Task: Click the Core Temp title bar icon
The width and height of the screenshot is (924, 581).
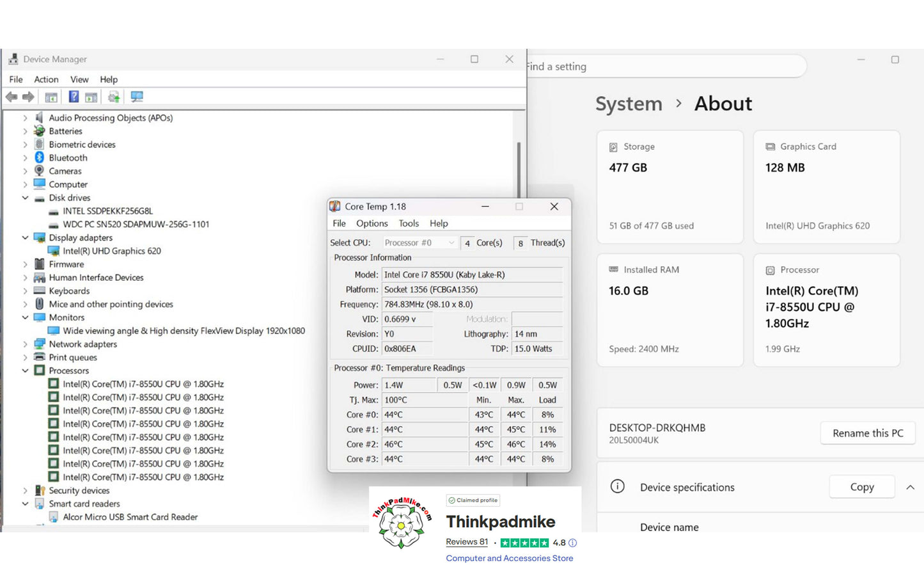Action: pos(334,206)
